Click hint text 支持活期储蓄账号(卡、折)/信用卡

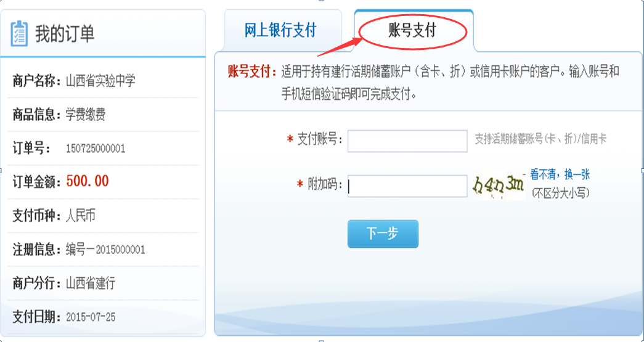point(540,139)
